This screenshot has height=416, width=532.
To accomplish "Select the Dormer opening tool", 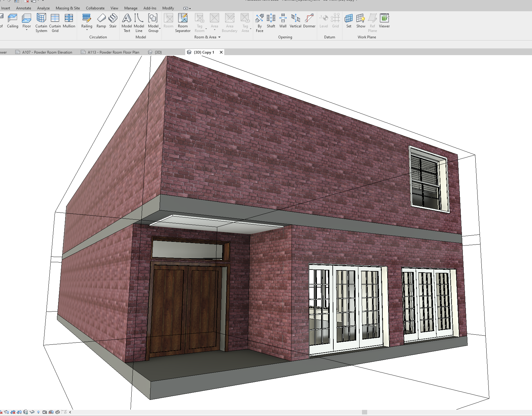I will [309, 21].
